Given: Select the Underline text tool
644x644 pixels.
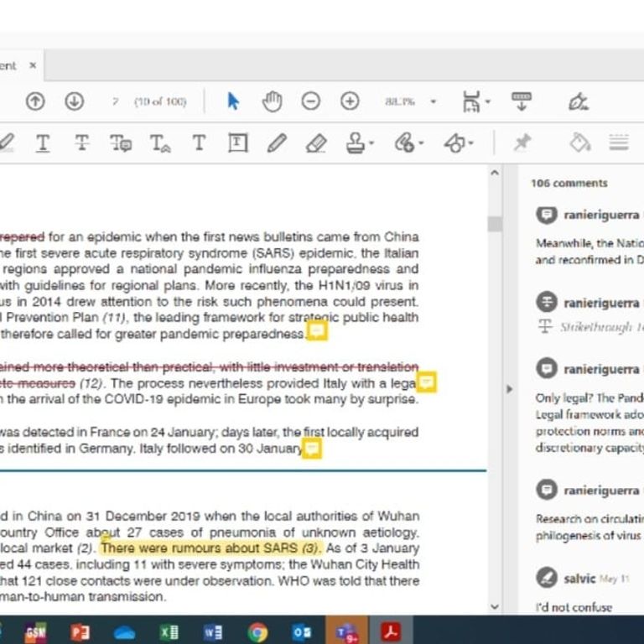Looking at the screenshot, I should (x=42, y=143).
